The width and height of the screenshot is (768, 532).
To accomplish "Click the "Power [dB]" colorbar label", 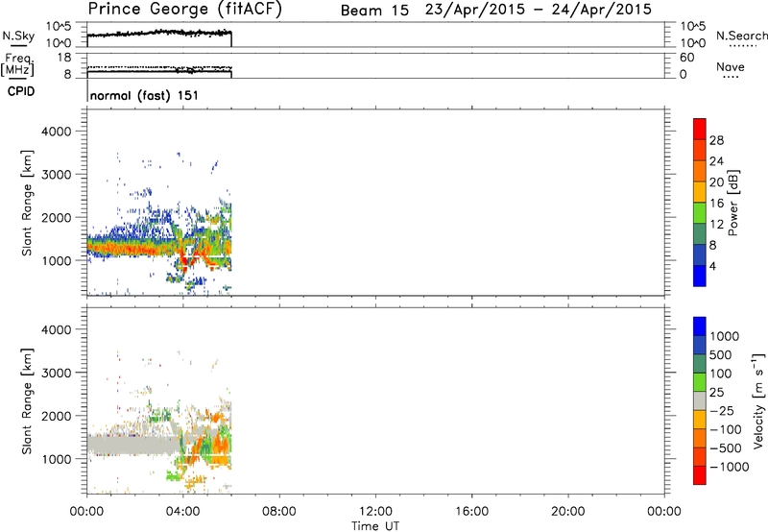I will 733,204.
